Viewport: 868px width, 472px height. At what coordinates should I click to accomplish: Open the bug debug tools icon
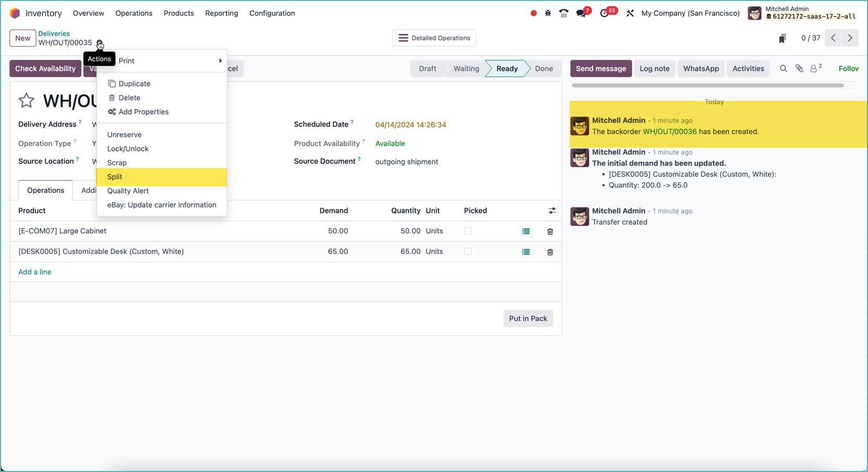548,14
